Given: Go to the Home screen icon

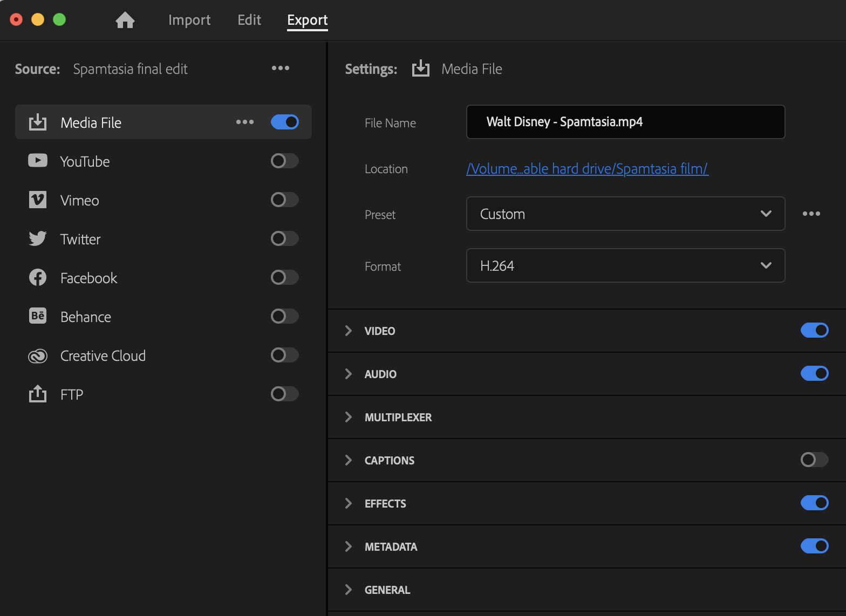Looking at the screenshot, I should (125, 20).
